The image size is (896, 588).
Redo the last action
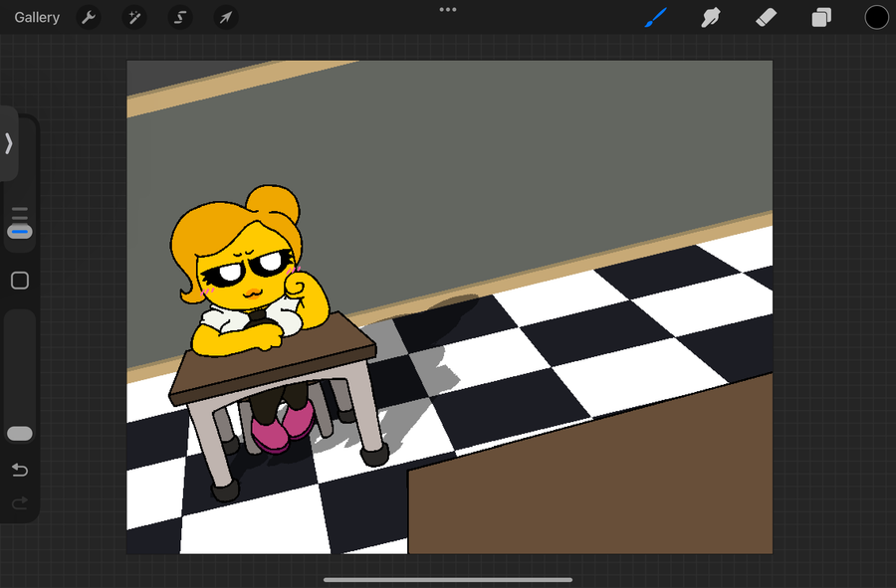pos(20,503)
